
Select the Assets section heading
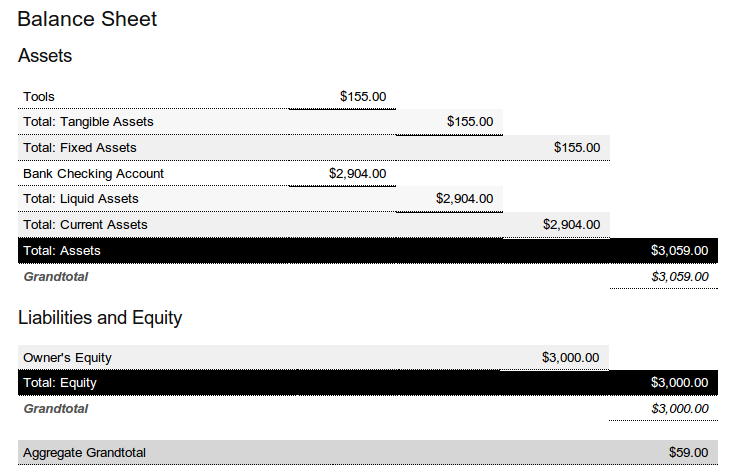[45, 56]
